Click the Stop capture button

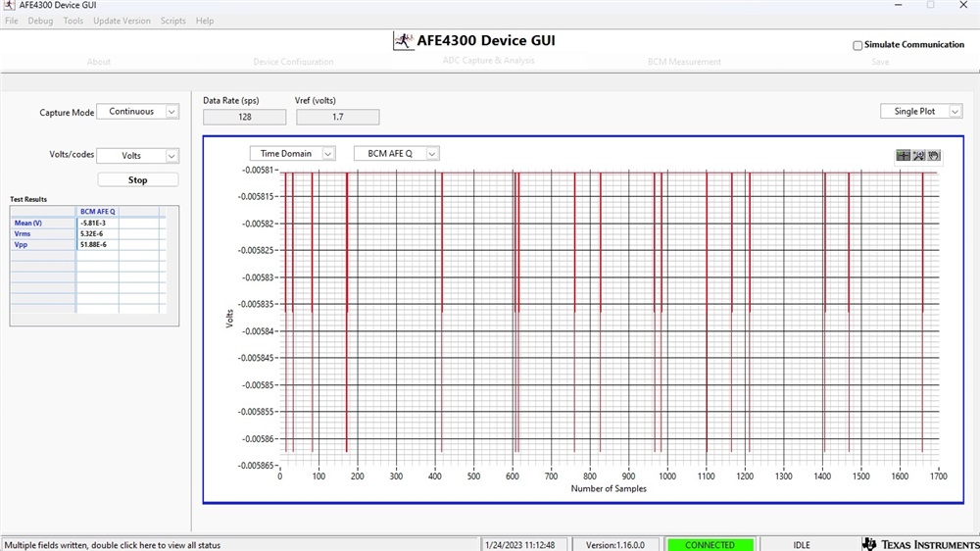(137, 180)
